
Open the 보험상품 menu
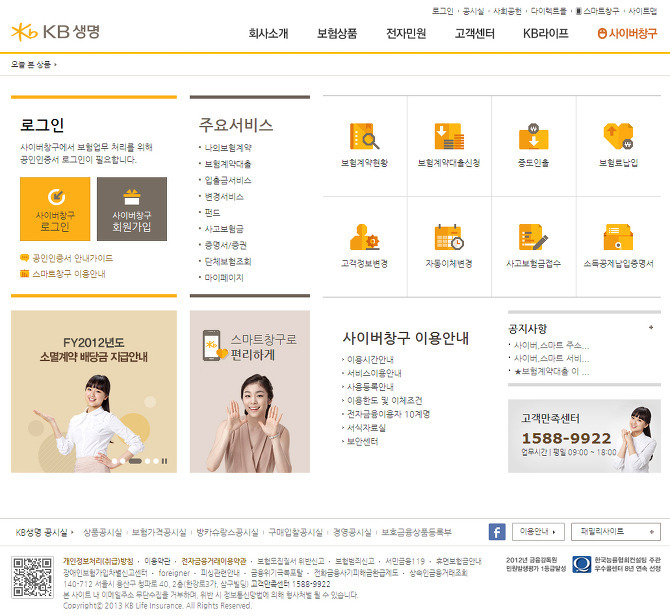pos(337,33)
